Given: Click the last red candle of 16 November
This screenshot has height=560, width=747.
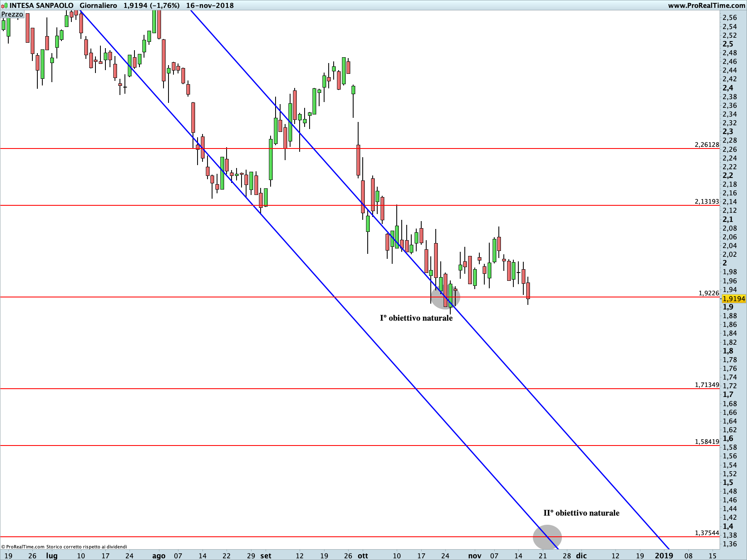Looking at the screenshot, I should point(528,290).
